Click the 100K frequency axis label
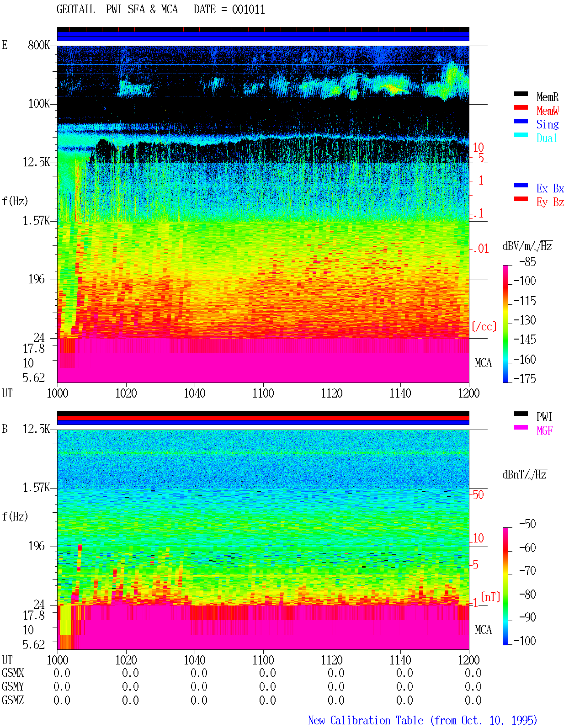Image resolution: width=585 pixels, height=728 pixels. click(39, 103)
